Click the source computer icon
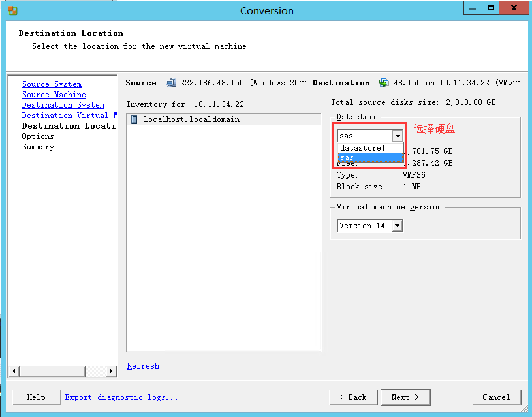 pos(171,83)
